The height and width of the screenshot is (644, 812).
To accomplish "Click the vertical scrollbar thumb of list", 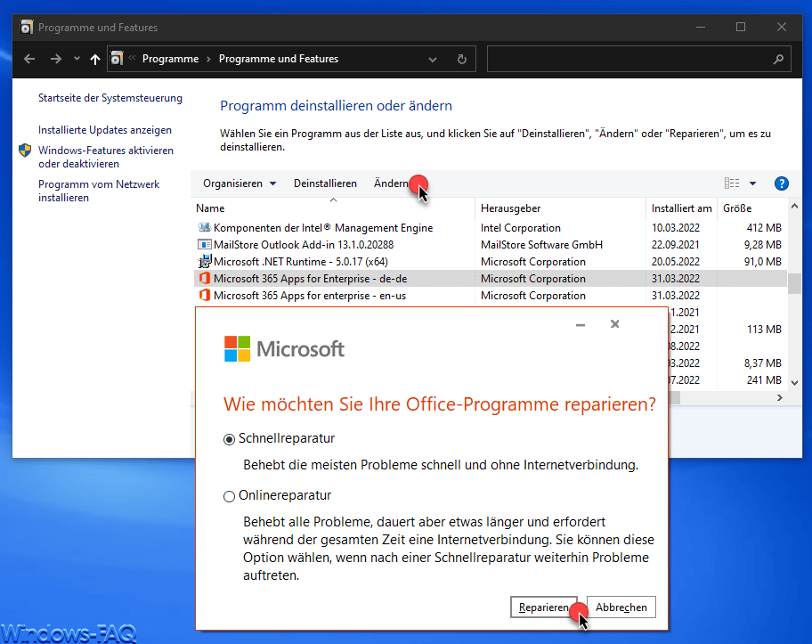I will coord(794,283).
